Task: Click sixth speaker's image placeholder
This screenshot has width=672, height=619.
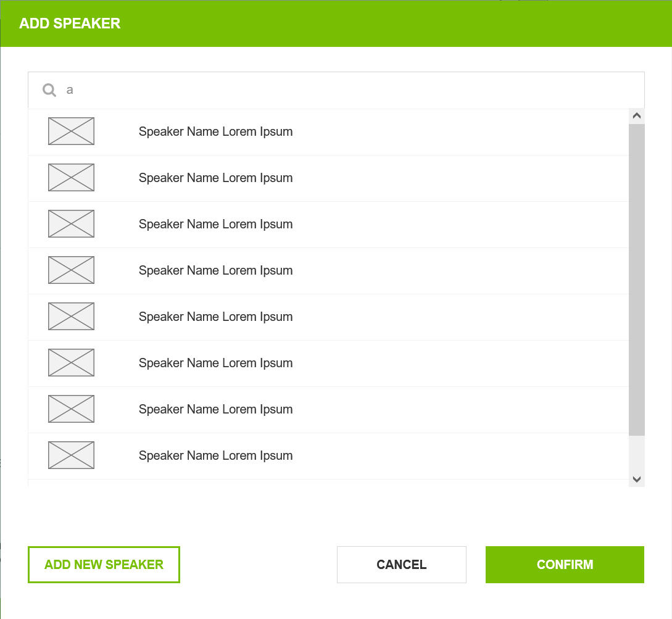Action: pos(71,363)
